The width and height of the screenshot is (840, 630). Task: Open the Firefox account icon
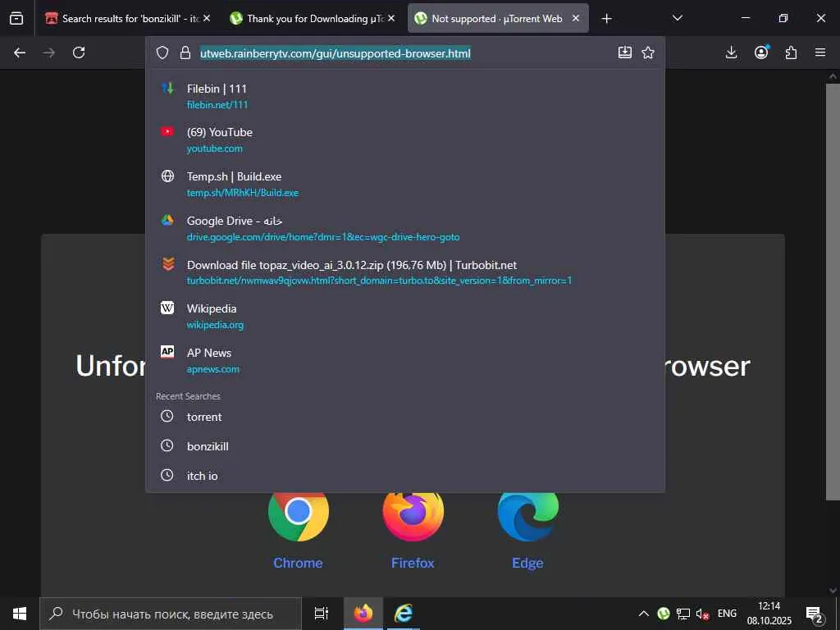pos(761,52)
